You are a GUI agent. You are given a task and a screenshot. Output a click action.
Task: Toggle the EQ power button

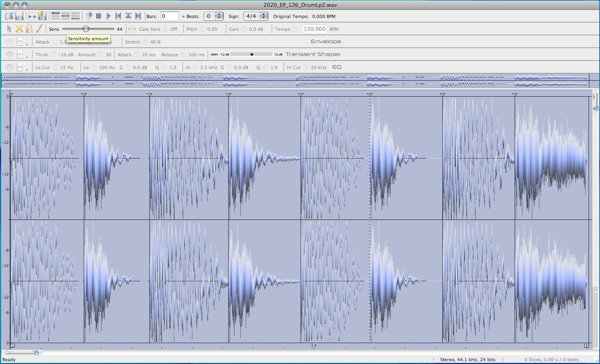point(10,67)
